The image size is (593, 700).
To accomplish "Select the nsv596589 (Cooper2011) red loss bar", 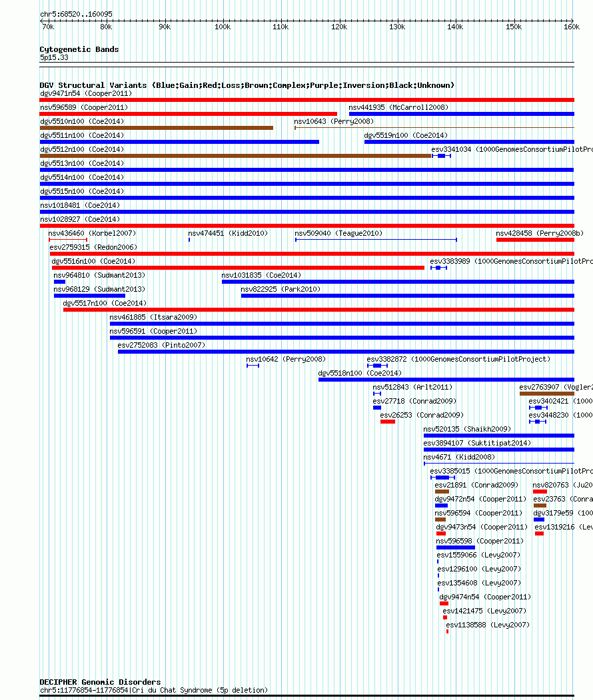I will click(189, 114).
